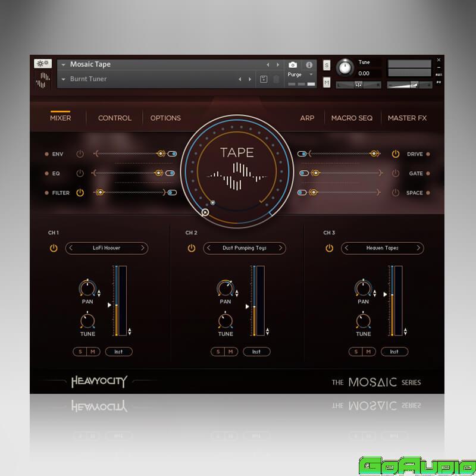Image resolution: width=476 pixels, height=476 pixels.
Task: Solo channel 2 with S button
Action: [x=218, y=352]
